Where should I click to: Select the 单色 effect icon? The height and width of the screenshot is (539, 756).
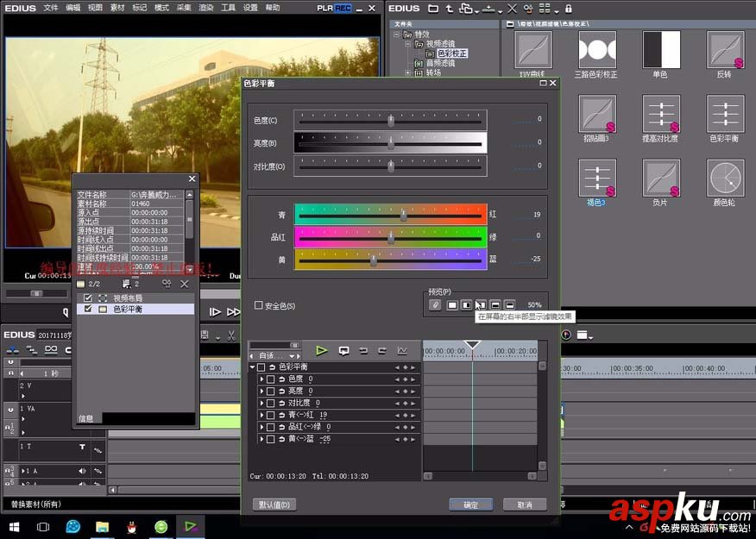tap(661, 50)
